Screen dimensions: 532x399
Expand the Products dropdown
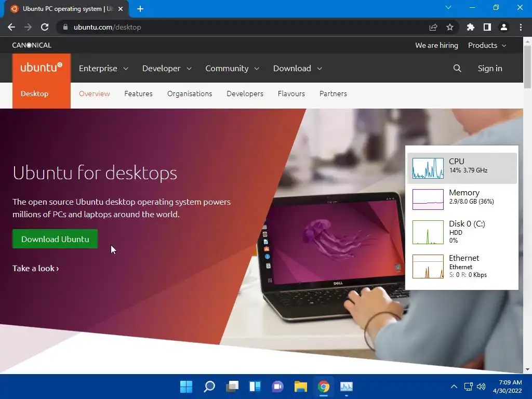(x=487, y=45)
